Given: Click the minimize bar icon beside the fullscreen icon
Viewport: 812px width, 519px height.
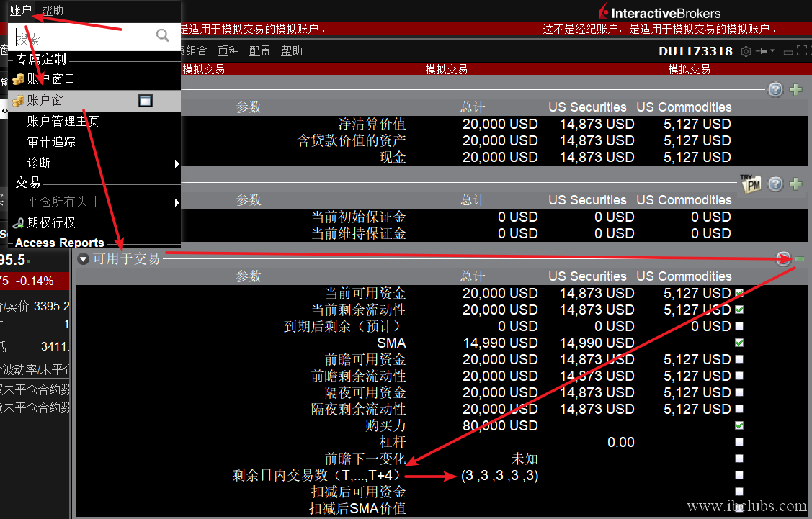Looking at the screenshot, I should point(788,53).
